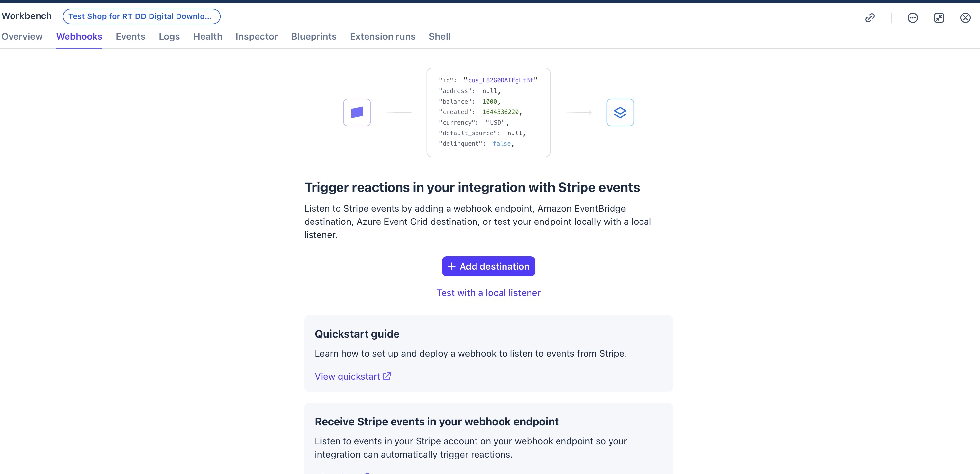The width and height of the screenshot is (980, 474).
Task: Open the Overview tab
Action: 22,36
